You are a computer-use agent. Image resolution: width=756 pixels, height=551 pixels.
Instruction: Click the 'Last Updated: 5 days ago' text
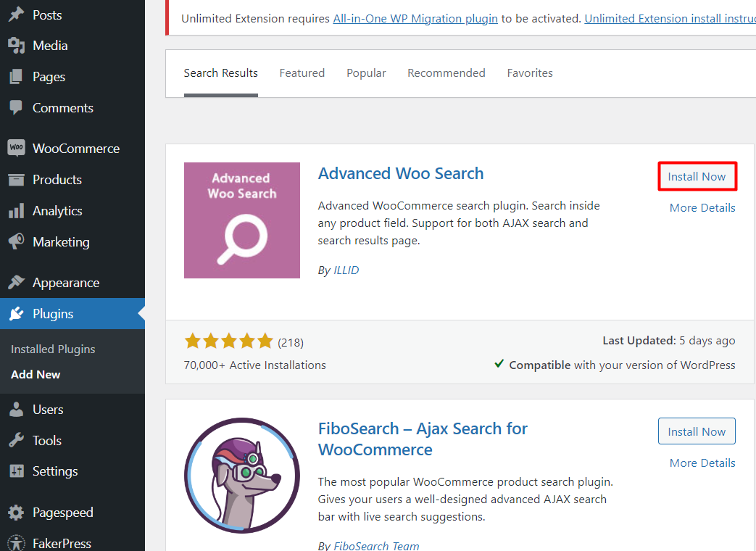click(669, 341)
